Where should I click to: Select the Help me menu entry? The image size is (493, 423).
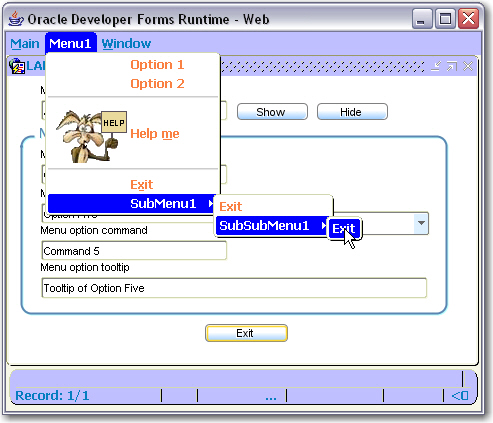[x=133, y=133]
